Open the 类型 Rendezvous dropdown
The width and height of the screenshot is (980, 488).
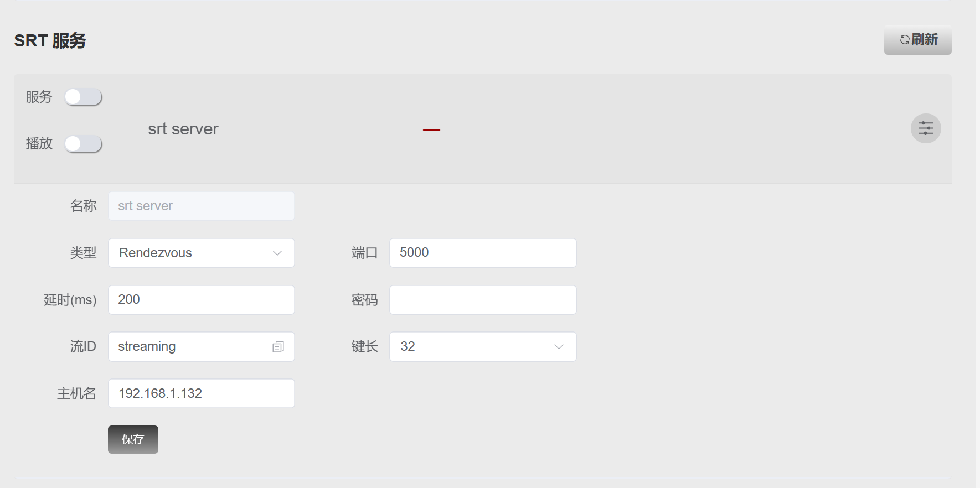point(201,253)
